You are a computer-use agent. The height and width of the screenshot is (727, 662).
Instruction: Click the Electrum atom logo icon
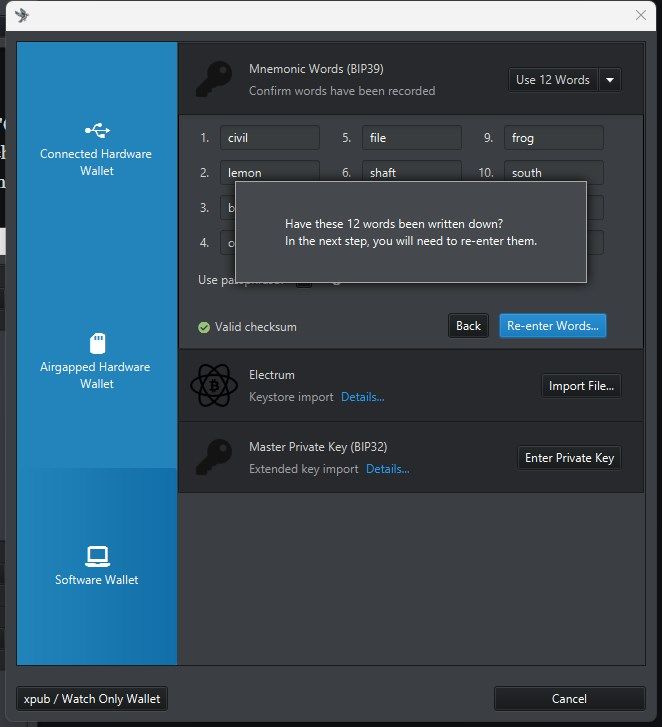coord(214,386)
